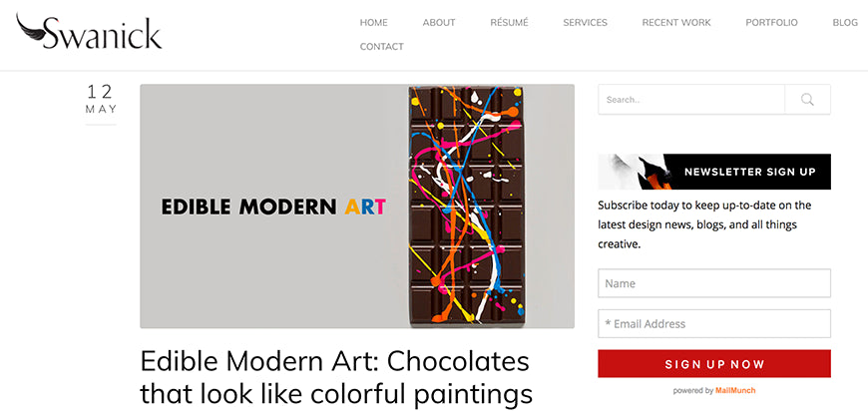Open the MailMunch link

(x=735, y=391)
